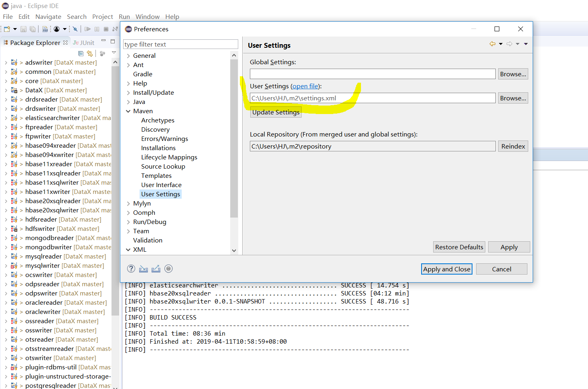The width and height of the screenshot is (588, 389).
Task: Click the Resume debug toolbar icon
Action: pos(87,29)
